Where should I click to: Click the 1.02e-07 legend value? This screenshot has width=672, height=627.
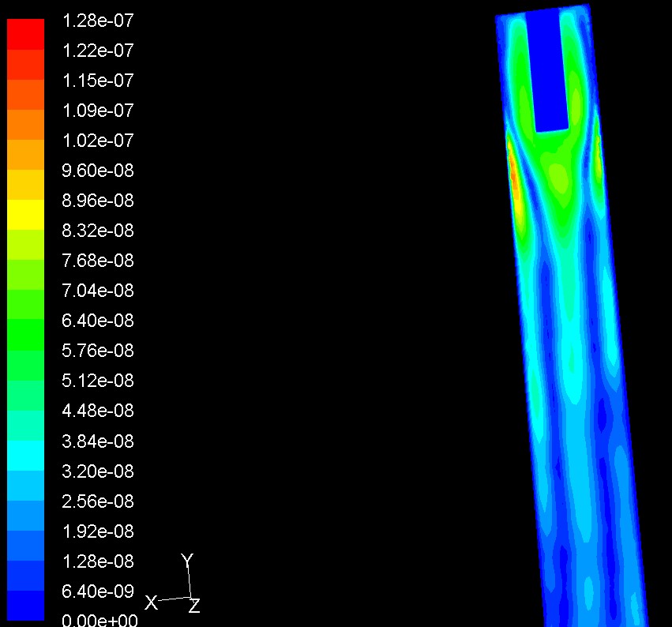98,141
